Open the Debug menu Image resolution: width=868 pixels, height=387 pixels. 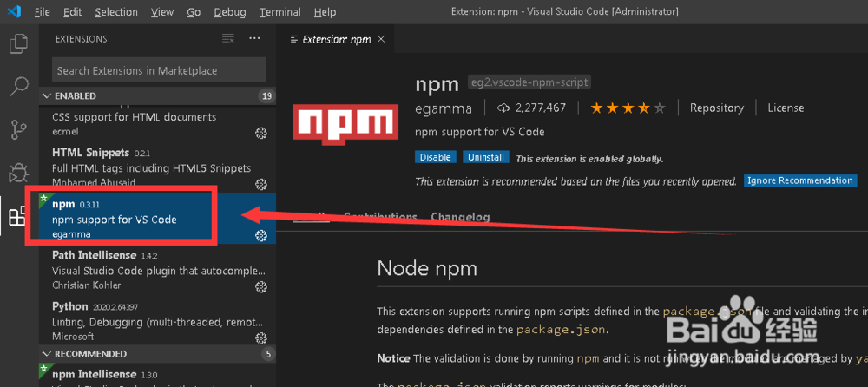click(230, 11)
